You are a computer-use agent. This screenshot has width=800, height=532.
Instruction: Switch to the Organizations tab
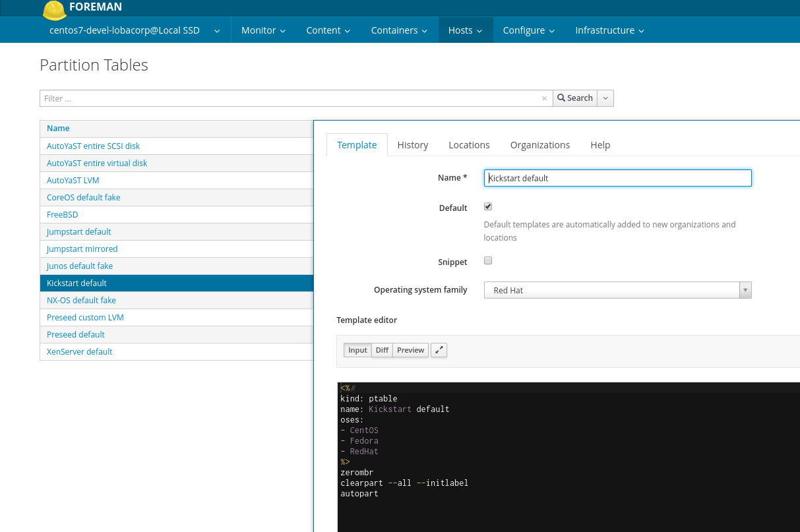(540, 145)
